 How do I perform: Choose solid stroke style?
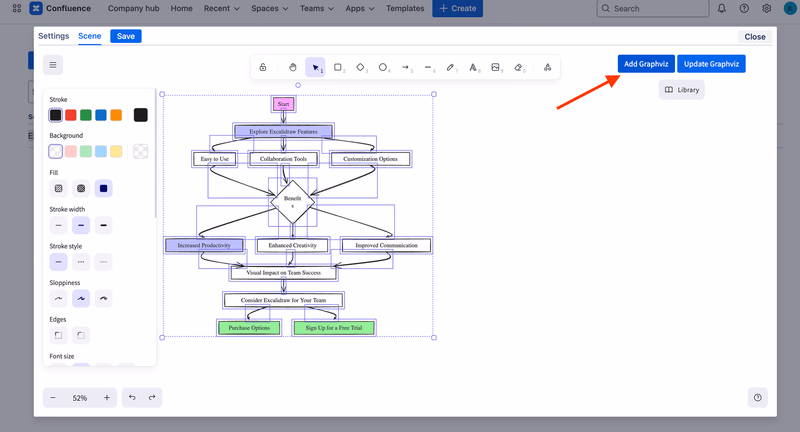click(x=59, y=262)
